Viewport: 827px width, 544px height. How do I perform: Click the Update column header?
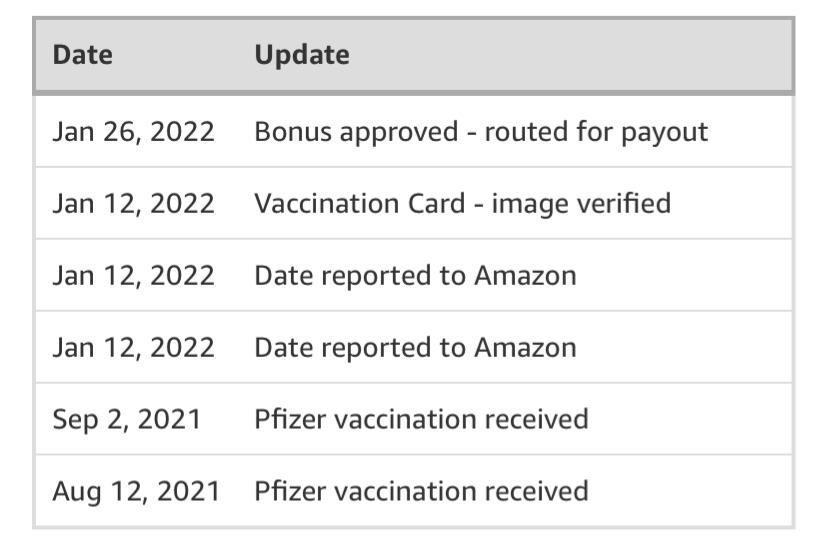[301, 54]
